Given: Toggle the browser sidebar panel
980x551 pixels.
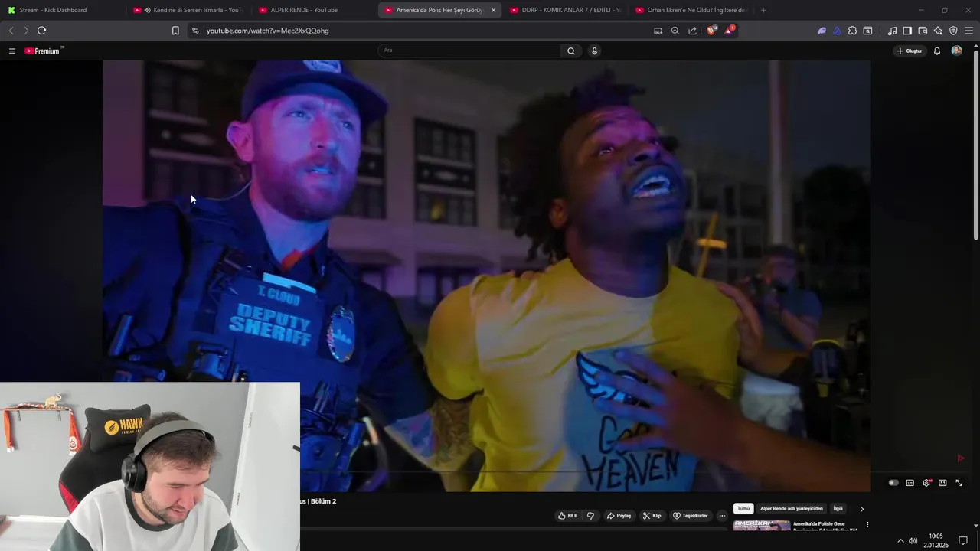Looking at the screenshot, I should coord(907,31).
